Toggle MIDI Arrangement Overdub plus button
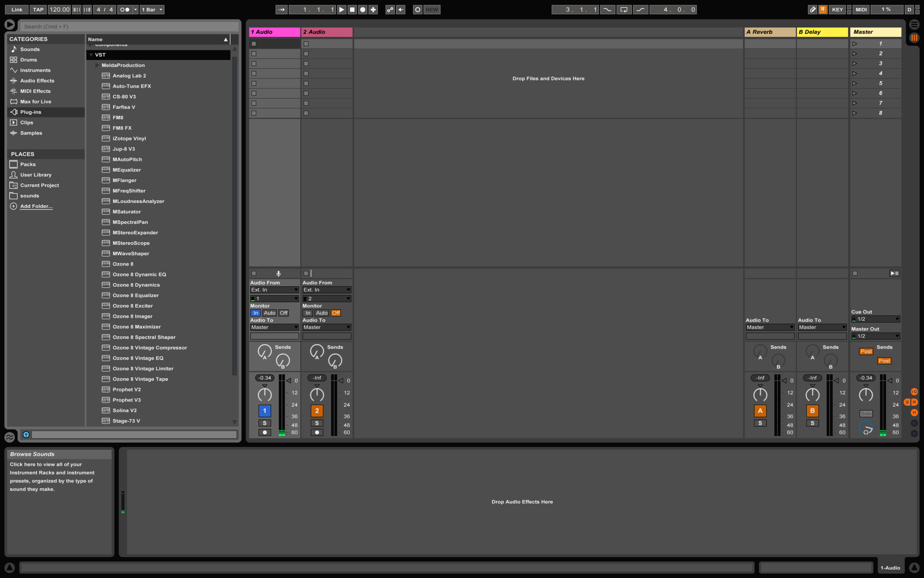The image size is (924, 578). [373, 10]
